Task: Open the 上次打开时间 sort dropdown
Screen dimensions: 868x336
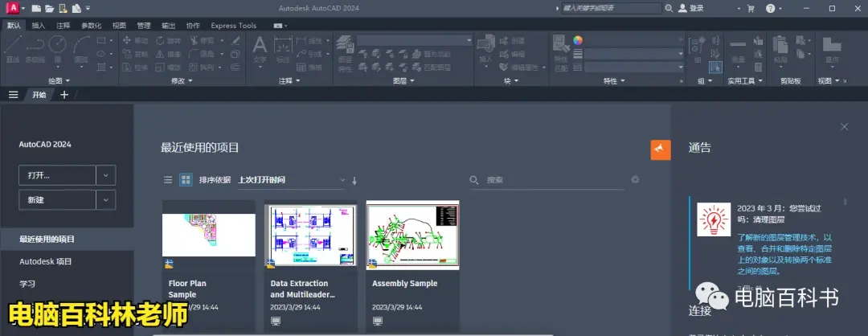Action: 291,180
